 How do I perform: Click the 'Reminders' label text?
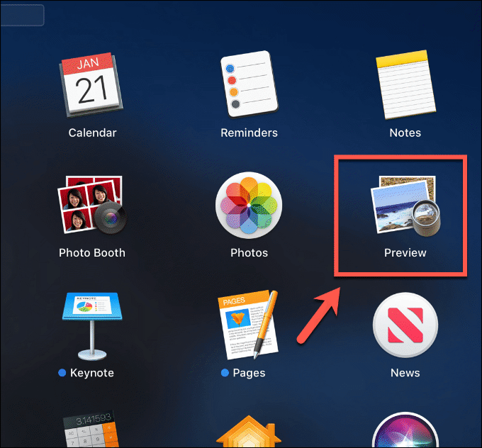(x=249, y=133)
